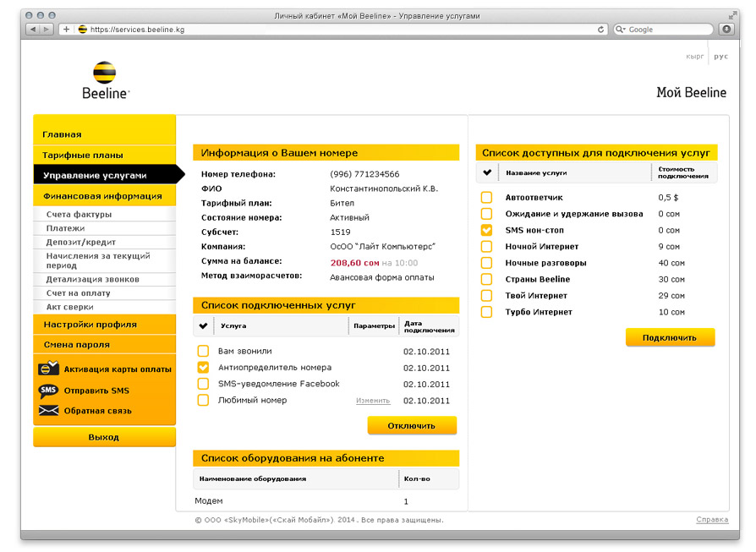756x552 pixels.
Task: Click the search magnifier icon in Google field
Action: coord(620,30)
